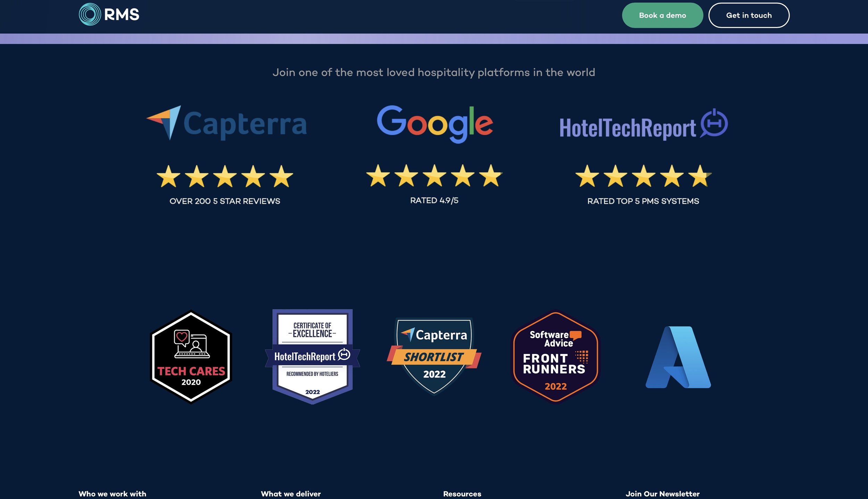Click the Capterra five-star rating
This screenshot has height=499, width=868.
pyautogui.click(x=225, y=176)
